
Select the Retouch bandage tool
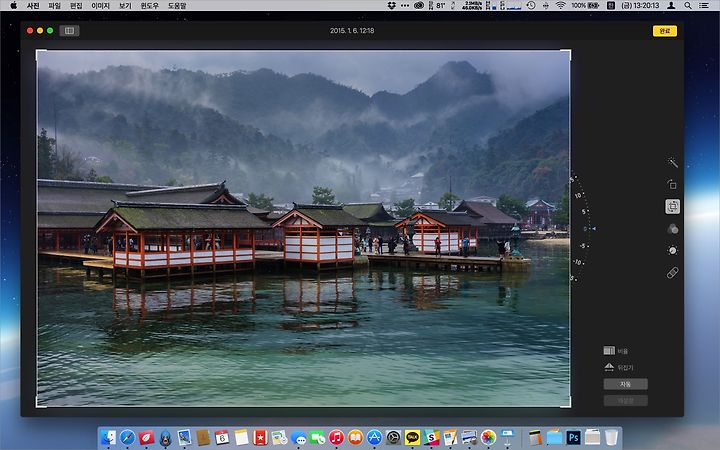672,273
